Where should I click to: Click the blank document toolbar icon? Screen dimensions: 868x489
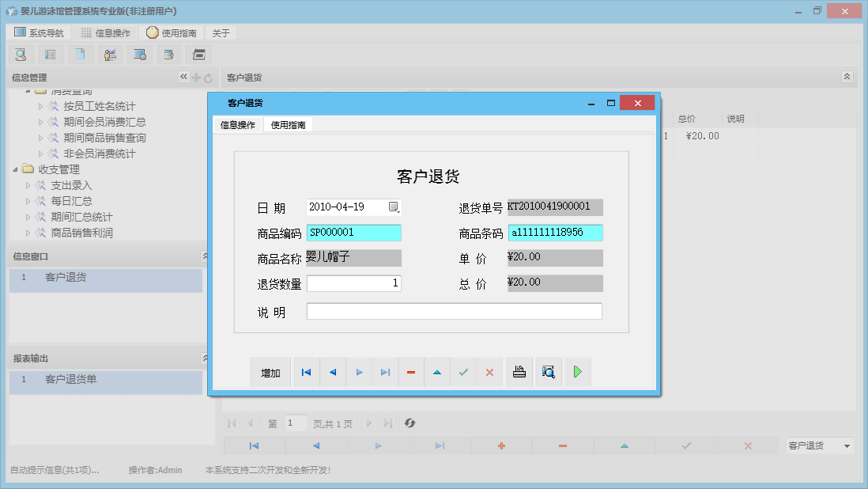[x=80, y=55]
